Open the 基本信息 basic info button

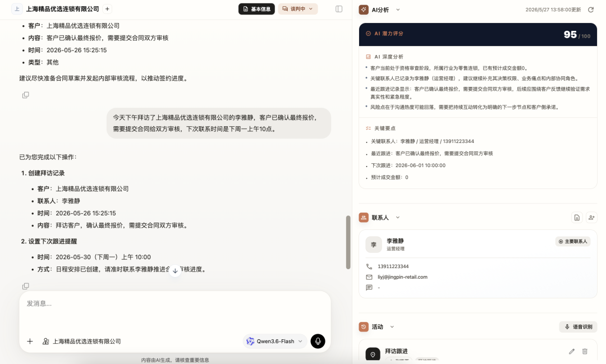[256, 9]
